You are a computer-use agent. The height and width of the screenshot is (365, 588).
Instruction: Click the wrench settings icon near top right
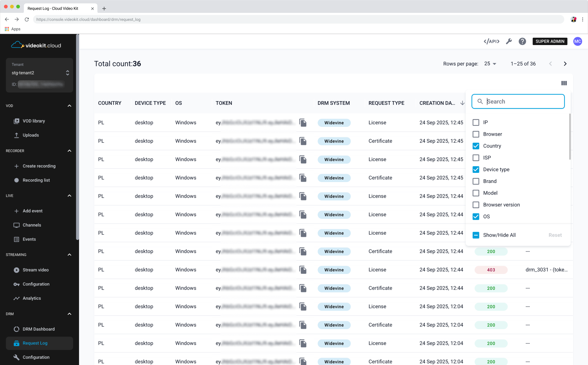point(509,41)
